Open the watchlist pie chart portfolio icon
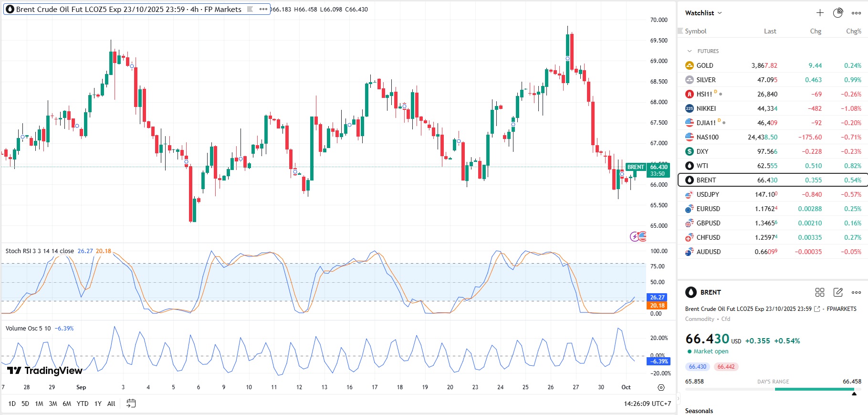 point(838,13)
